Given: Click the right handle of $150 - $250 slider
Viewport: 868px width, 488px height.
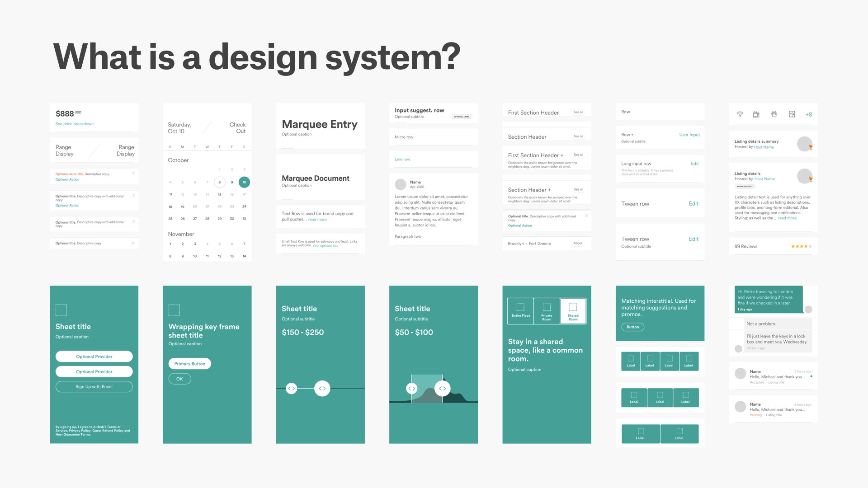Looking at the screenshot, I should pyautogui.click(x=322, y=388).
